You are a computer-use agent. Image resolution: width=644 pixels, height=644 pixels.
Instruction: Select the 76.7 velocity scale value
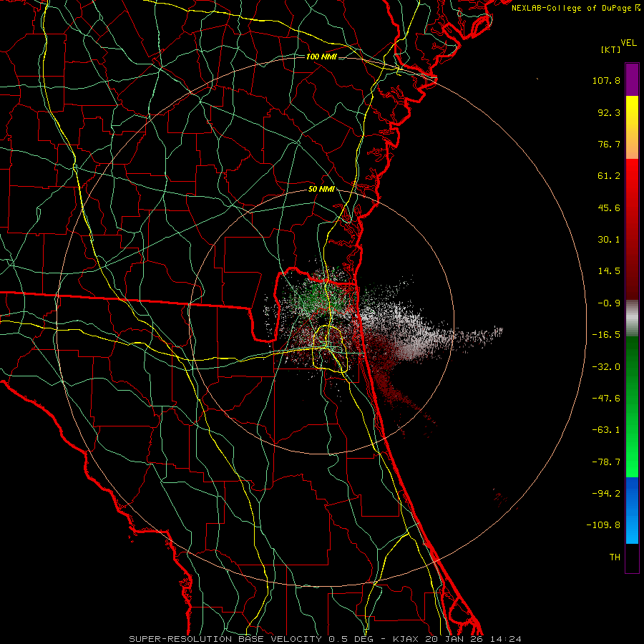pyautogui.click(x=609, y=144)
